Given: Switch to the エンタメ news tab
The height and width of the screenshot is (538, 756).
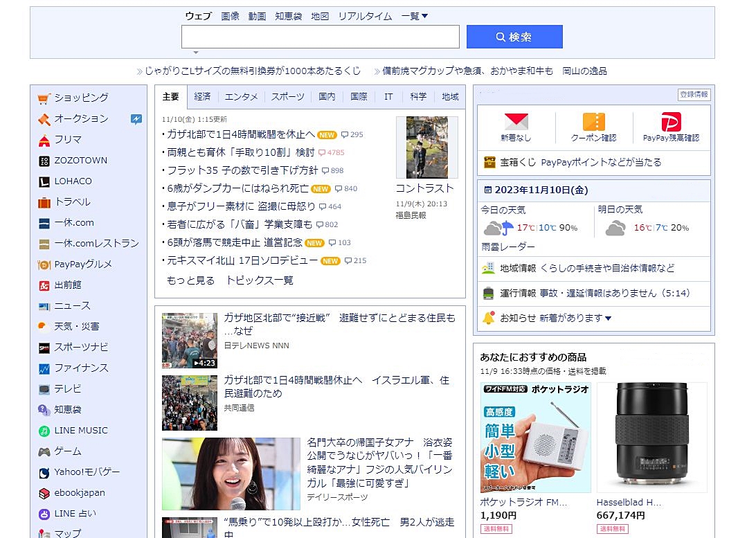Looking at the screenshot, I should coord(241,97).
